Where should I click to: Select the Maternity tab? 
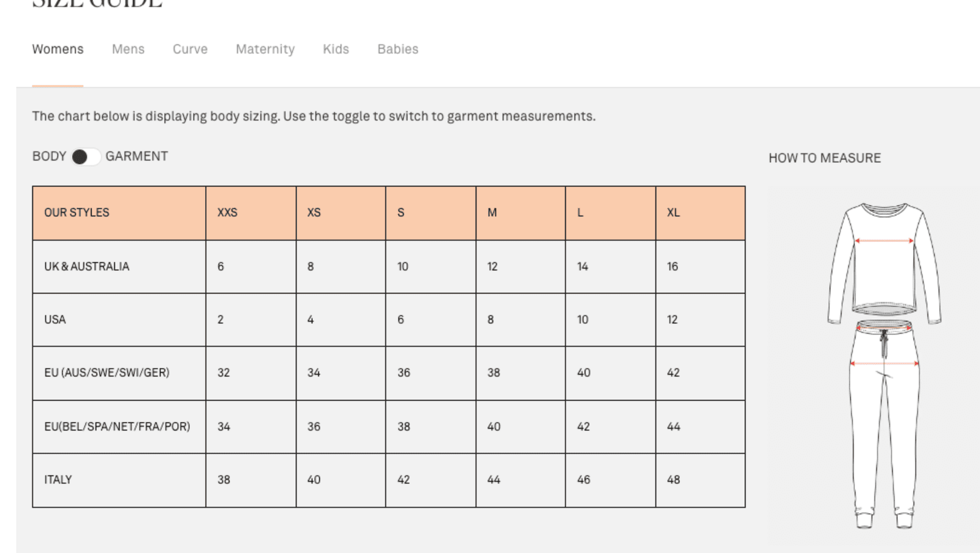(265, 49)
